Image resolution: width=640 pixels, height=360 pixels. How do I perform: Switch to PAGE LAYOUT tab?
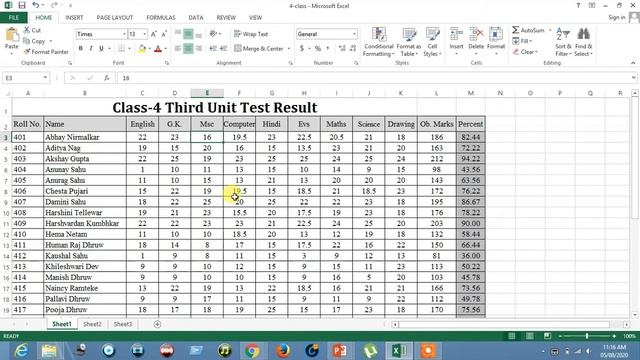[x=115, y=18]
